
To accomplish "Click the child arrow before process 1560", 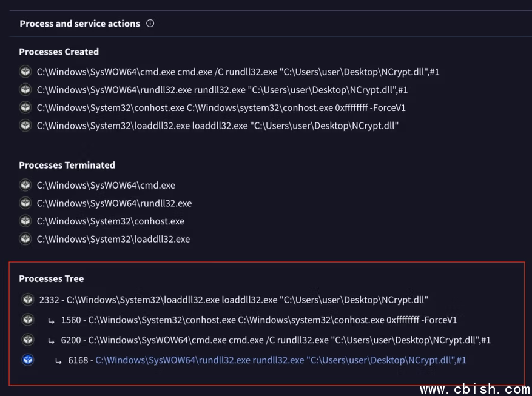I will 52,320.
